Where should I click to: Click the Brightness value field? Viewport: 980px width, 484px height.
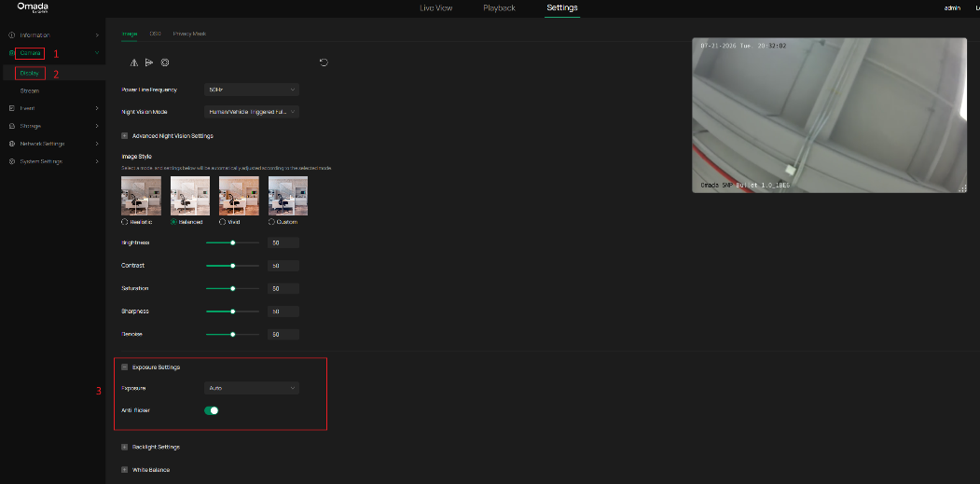283,242
